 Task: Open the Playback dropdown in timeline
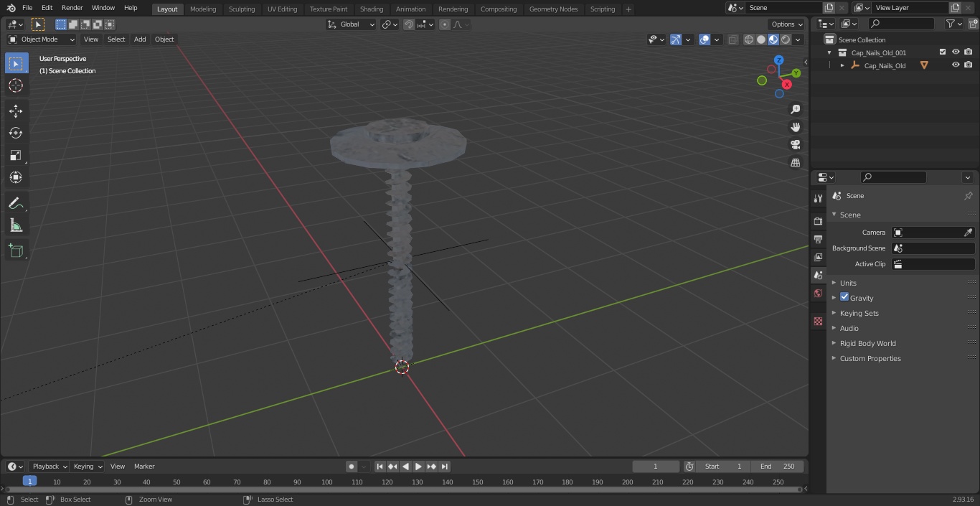coord(49,467)
